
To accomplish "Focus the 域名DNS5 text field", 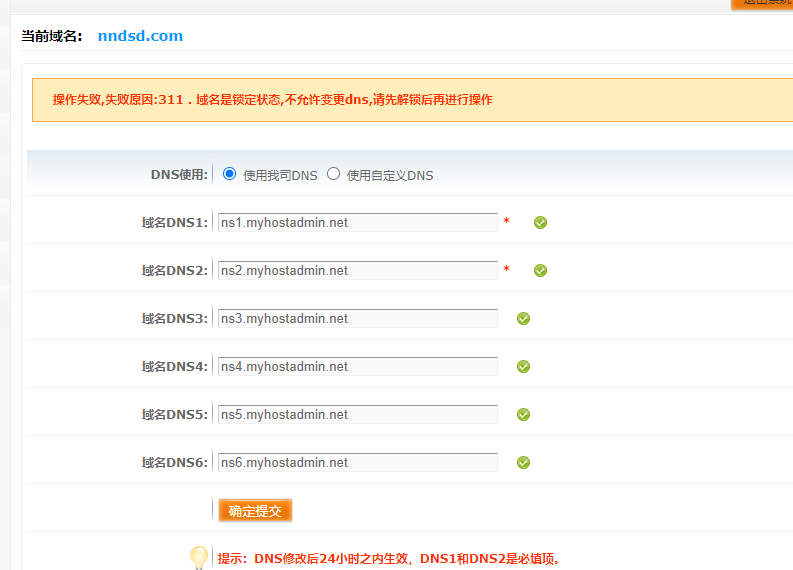I will pyautogui.click(x=357, y=414).
